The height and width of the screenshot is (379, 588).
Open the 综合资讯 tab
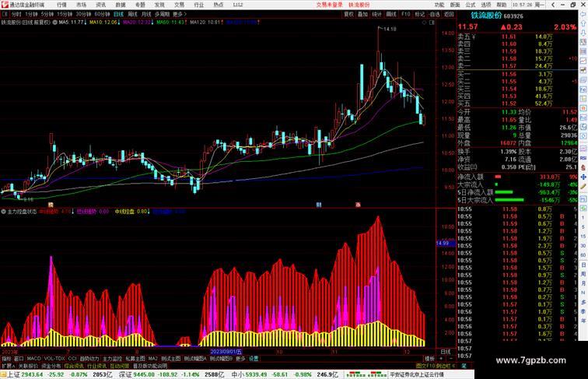[74, 366]
